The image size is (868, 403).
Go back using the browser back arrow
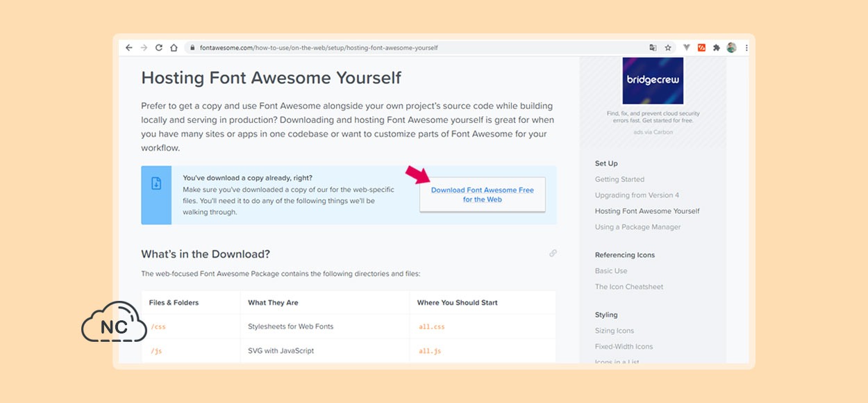click(x=129, y=48)
